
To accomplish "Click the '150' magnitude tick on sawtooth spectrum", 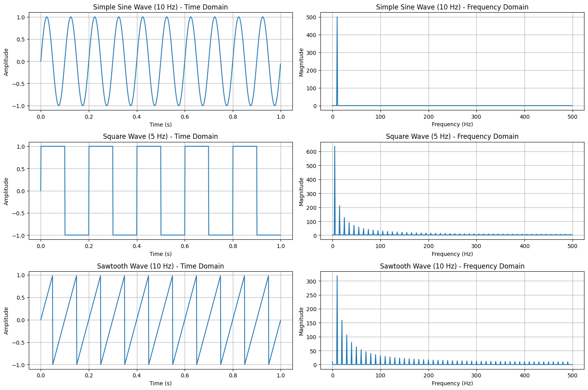I will [x=312, y=323].
